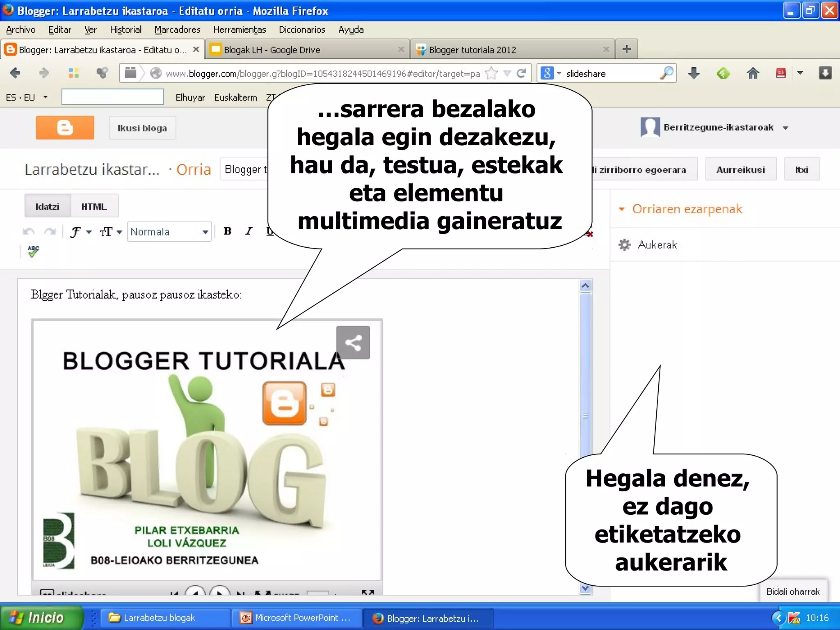840x630 pixels.
Task: Click the Firefox forward arrow button
Action: click(x=43, y=73)
